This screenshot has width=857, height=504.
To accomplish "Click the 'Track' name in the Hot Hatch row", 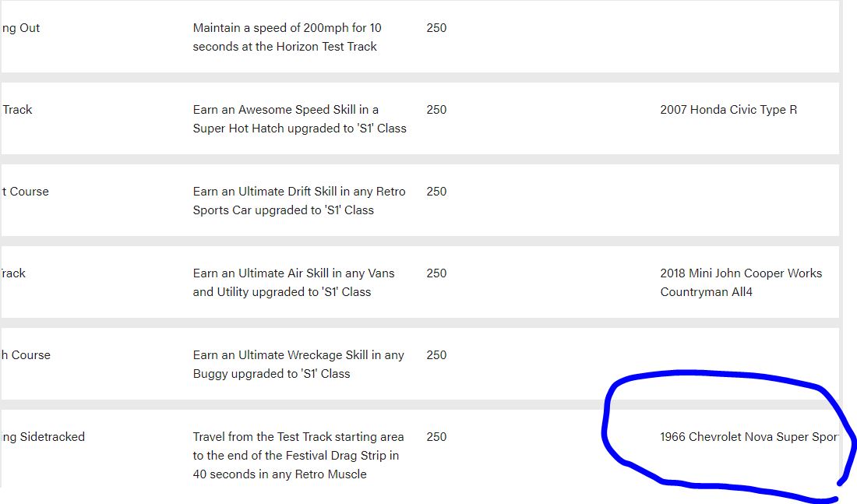I will pyautogui.click(x=17, y=109).
